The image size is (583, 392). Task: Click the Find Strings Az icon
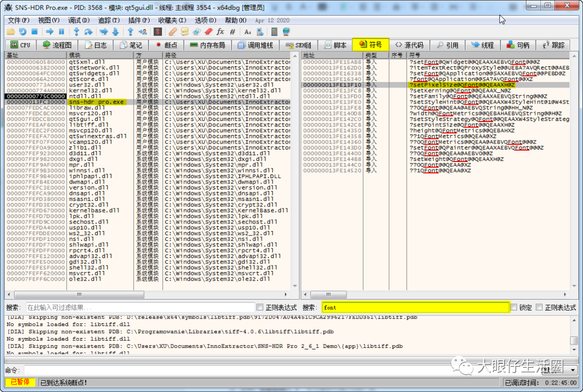pos(248,32)
